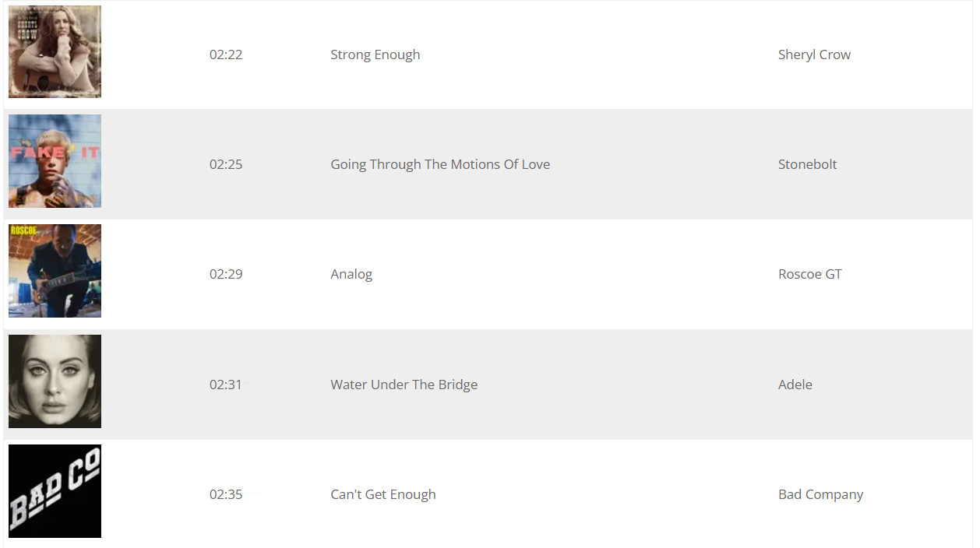Viewport: 980px width, 548px height.
Task: Select the Roscoe guitar album cover
Action: tap(55, 271)
